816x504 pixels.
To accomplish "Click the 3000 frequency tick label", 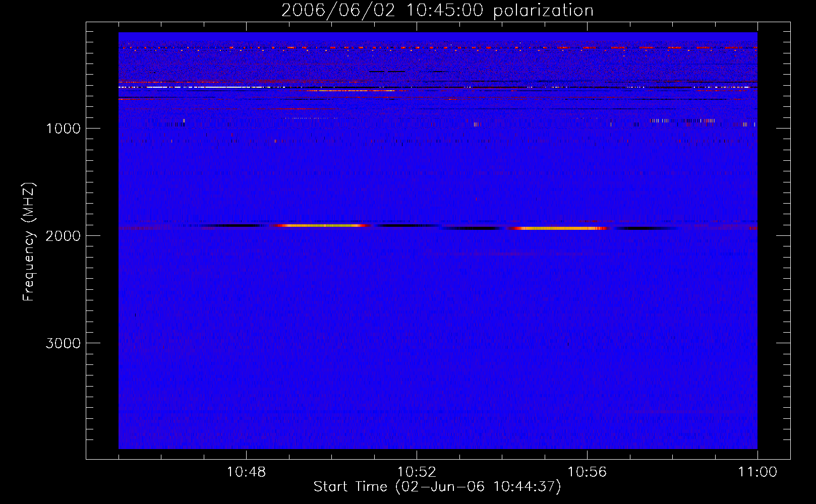I will tap(63, 343).
